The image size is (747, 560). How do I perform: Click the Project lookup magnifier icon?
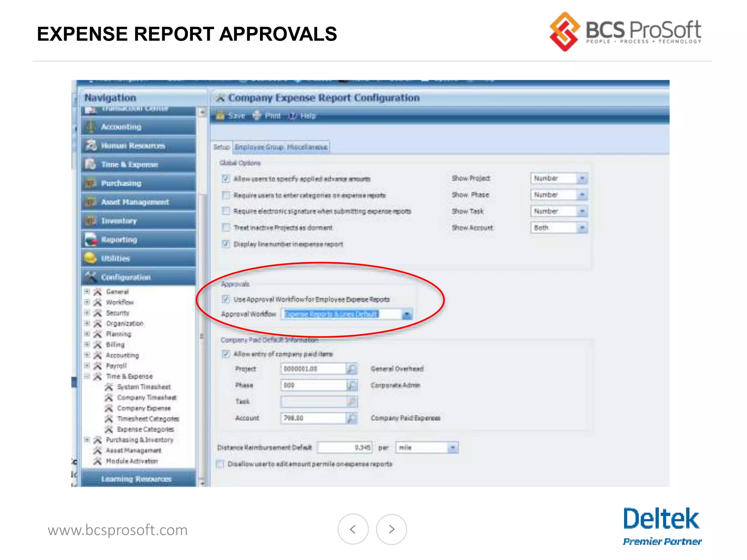coord(352,369)
